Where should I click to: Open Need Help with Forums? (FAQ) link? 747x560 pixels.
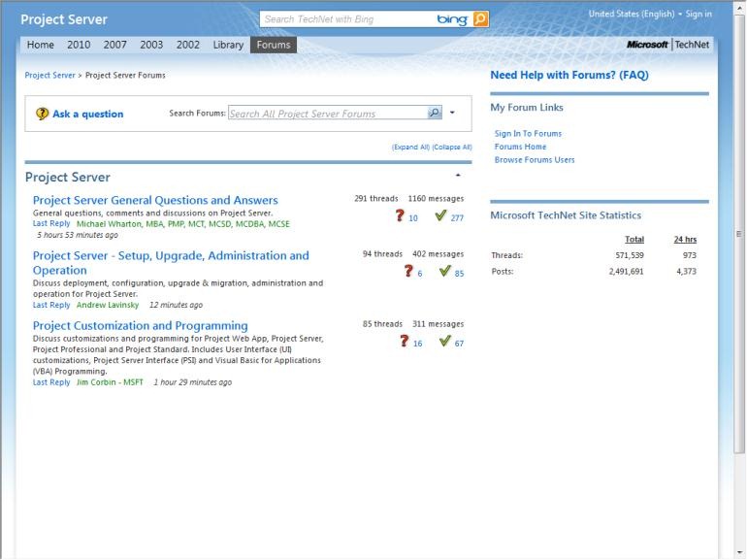pyautogui.click(x=569, y=75)
